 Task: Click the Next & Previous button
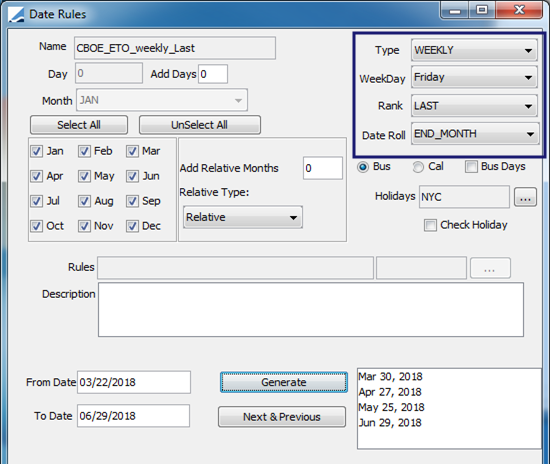282,417
